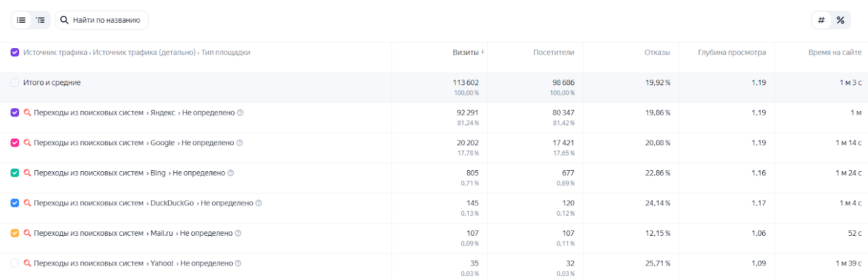Click help icon next to Google row
This screenshot has height=278, width=868.
pyautogui.click(x=240, y=143)
